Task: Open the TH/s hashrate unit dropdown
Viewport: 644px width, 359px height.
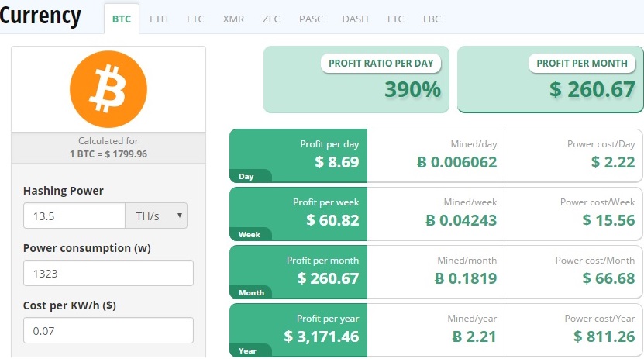Action: pos(156,216)
